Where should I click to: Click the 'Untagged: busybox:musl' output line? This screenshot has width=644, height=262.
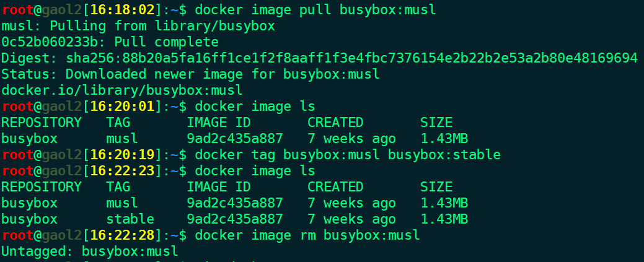point(89,251)
